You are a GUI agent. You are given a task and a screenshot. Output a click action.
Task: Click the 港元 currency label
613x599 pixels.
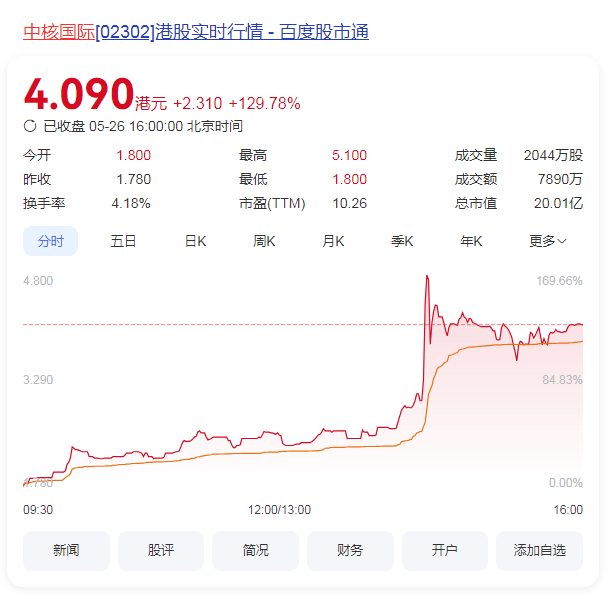[x=151, y=104]
